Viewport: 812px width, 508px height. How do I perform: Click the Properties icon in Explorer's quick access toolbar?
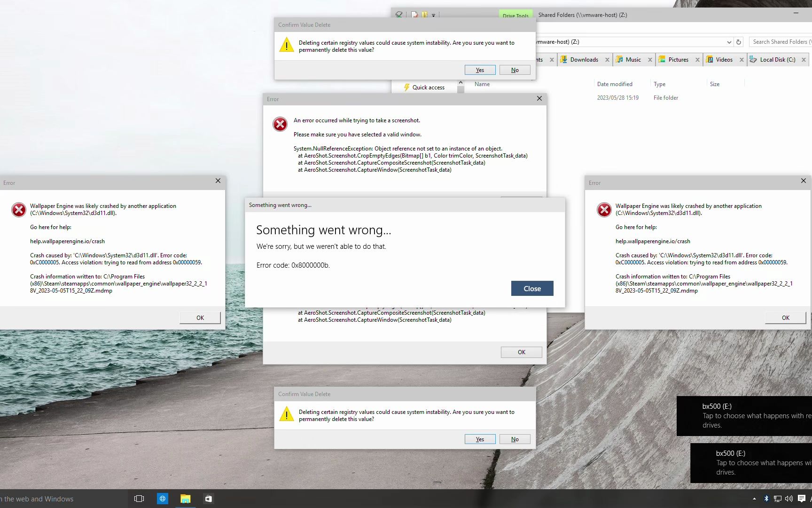click(x=414, y=15)
